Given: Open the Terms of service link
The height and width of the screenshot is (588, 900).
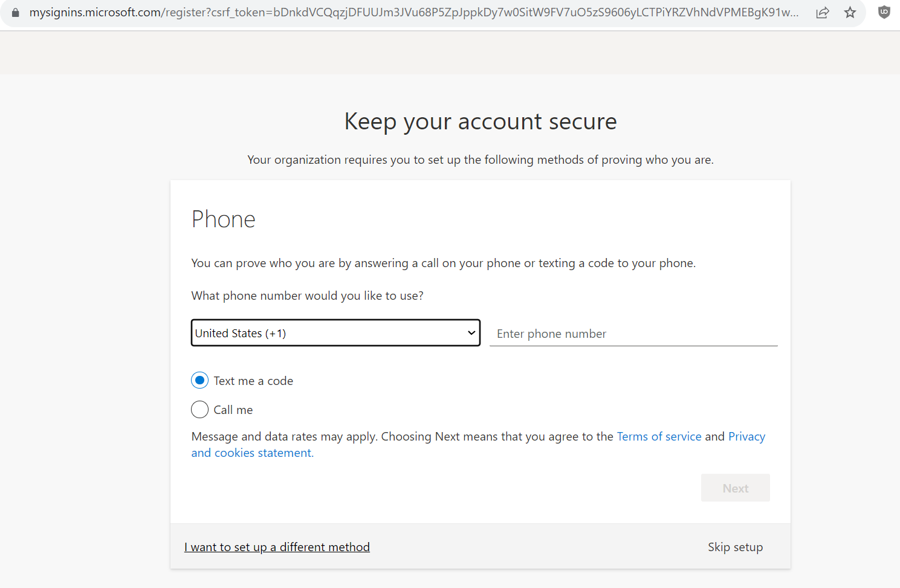Looking at the screenshot, I should [659, 436].
